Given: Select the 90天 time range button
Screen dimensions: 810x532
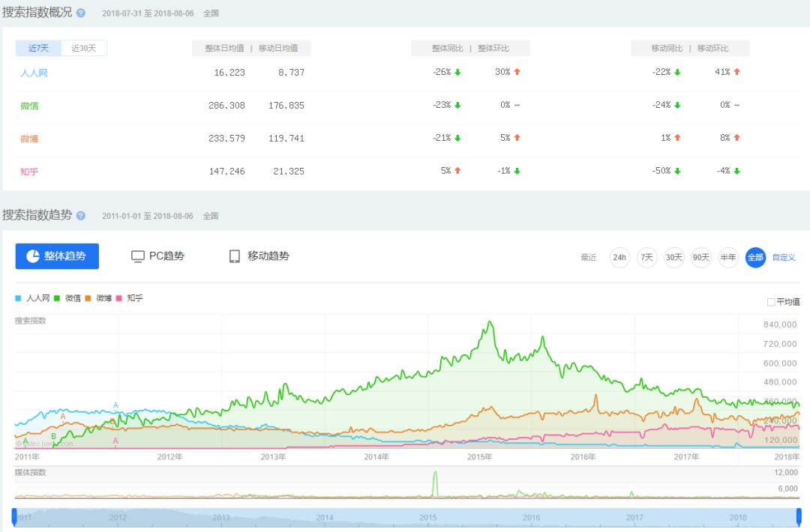Looking at the screenshot, I should click(x=701, y=258).
